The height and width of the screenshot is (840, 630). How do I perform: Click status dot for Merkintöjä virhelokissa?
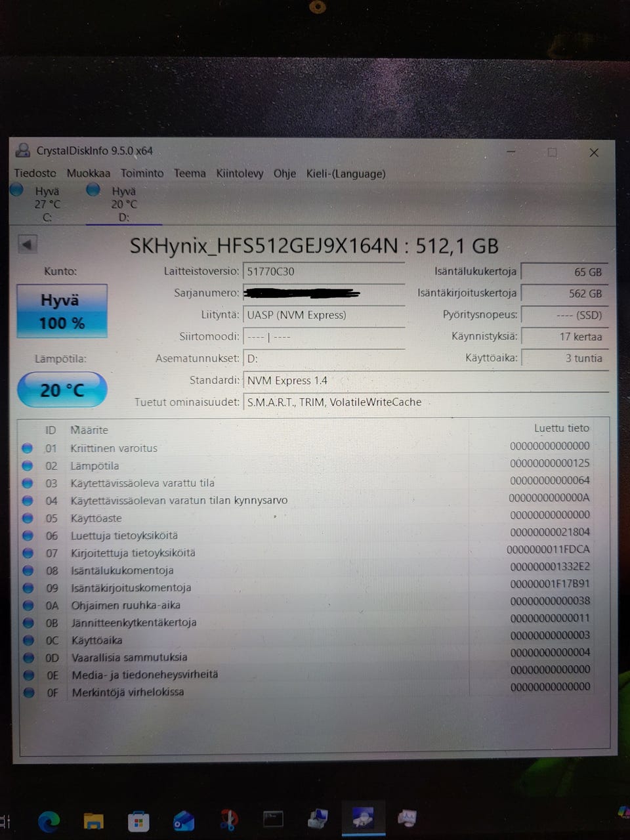[29, 692]
